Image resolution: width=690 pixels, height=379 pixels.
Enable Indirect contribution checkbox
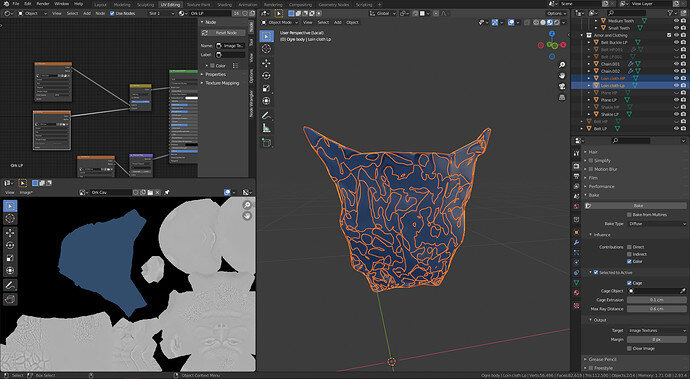629,254
